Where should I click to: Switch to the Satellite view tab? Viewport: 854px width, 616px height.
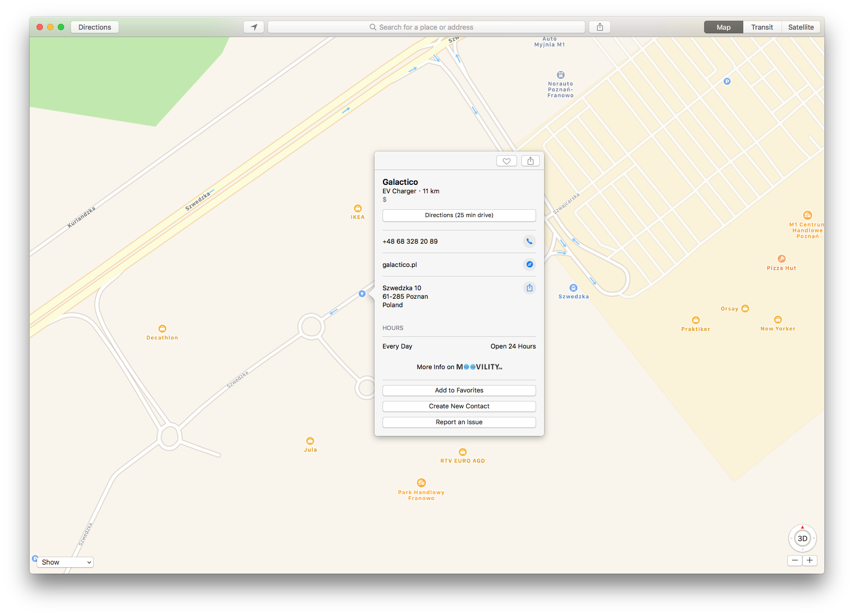801,27
